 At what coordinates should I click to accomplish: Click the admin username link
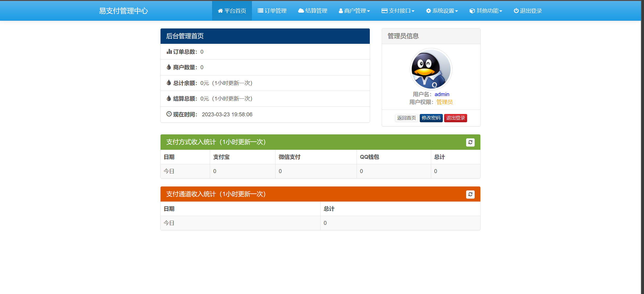pyautogui.click(x=442, y=94)
